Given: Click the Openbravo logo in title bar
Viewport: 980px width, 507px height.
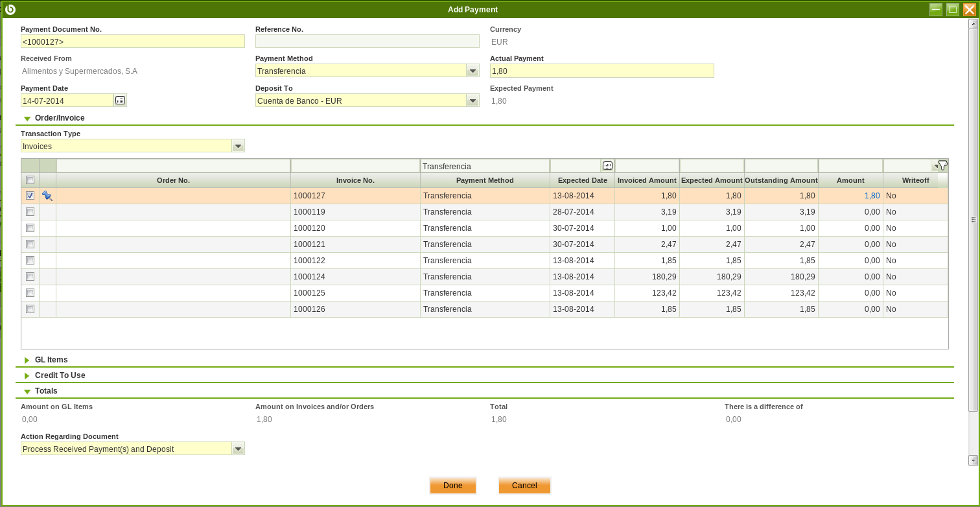Looking at the screenshot, I should pos(10,9).
